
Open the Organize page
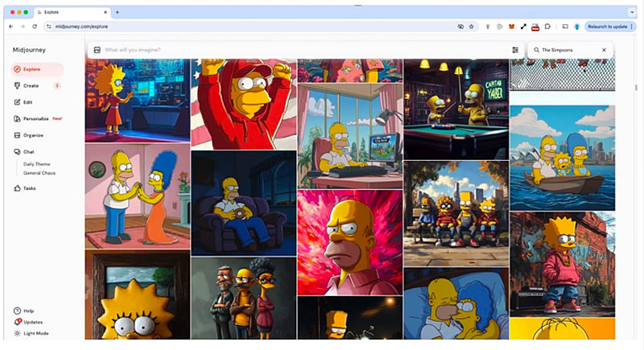pos(33,135)
